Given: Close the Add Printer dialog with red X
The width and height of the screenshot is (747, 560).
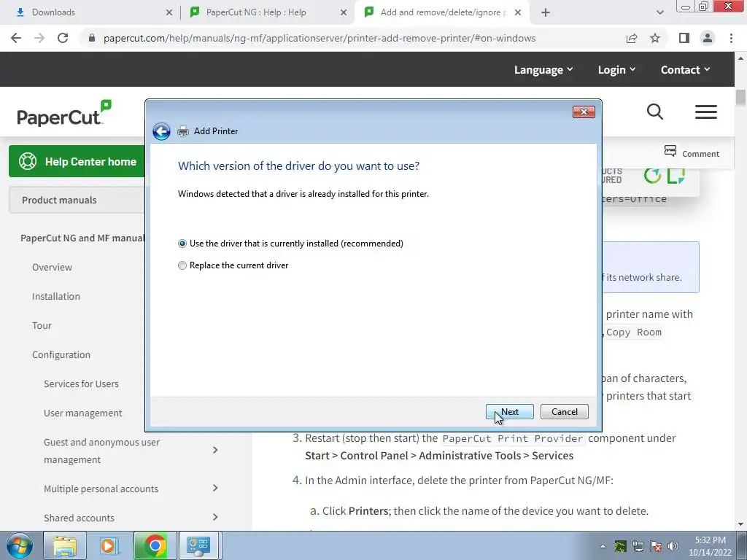Looking at the screenshot, I should coord(584,112).
